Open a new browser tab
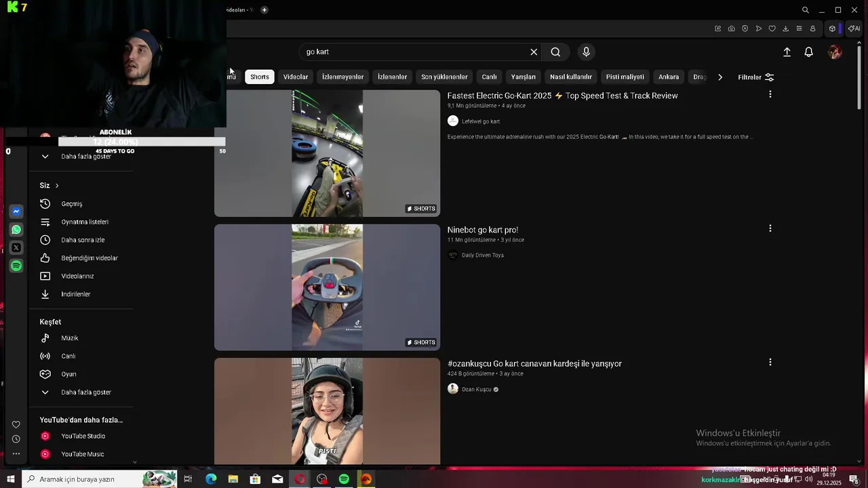 pos(264,9)
